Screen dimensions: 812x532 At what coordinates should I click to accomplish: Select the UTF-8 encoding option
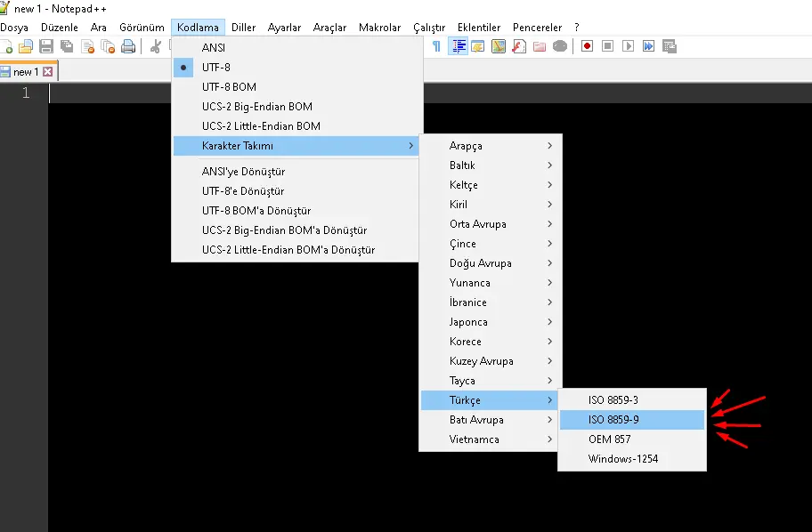[x=297, y=68]
